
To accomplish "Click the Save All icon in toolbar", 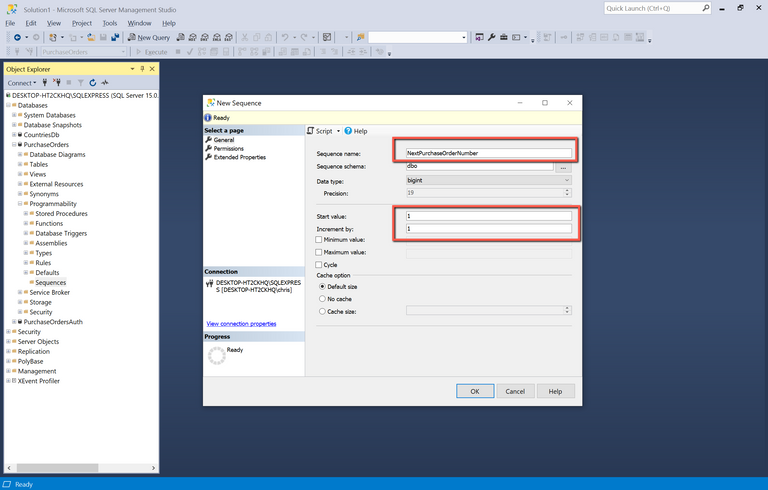I will (115, 37).
